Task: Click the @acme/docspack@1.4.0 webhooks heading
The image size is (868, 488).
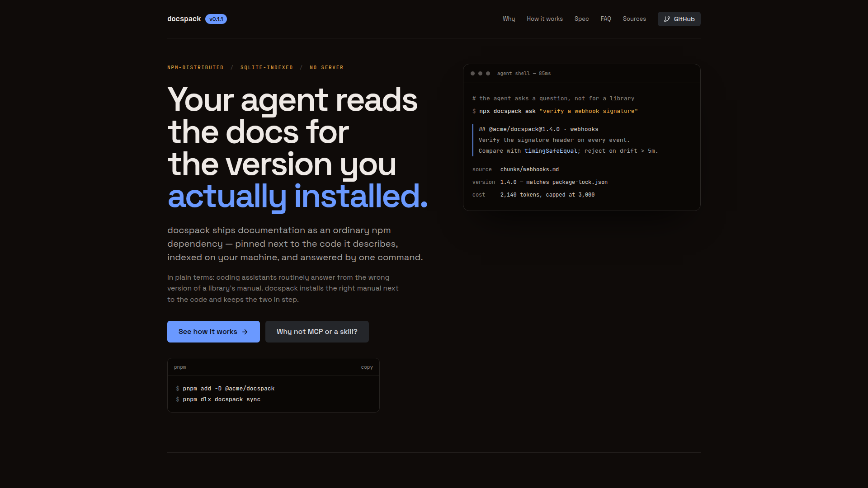Action: (538, 129)
